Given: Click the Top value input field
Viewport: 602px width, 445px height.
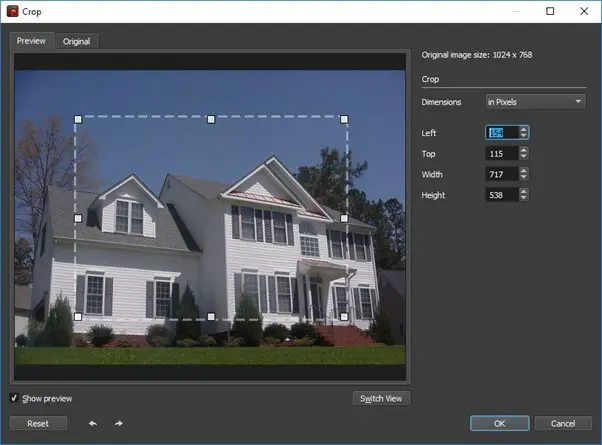Looking at the screenshot, I should coord(502,154).
